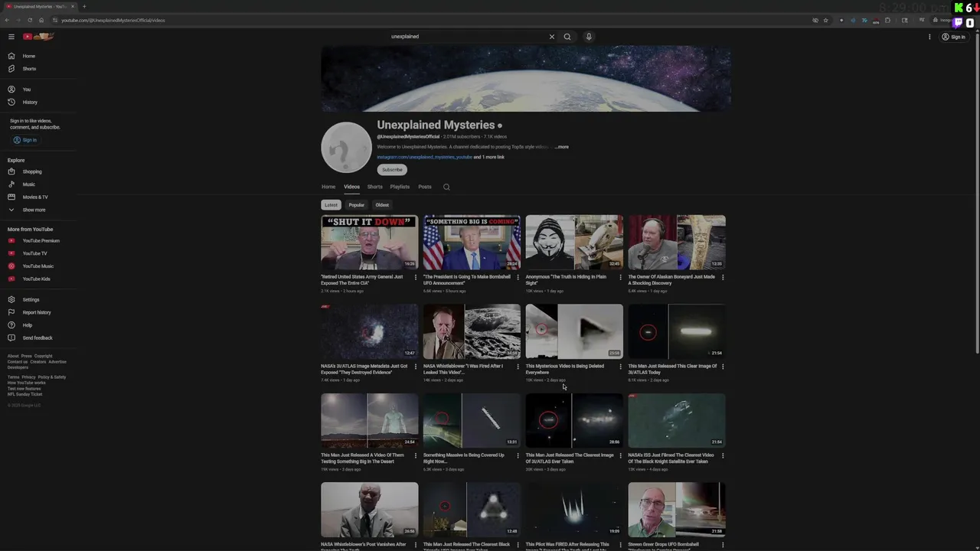Click in the YouTube search field
Image resolution: width=980 pixels, height=551 pixels.
pyautogui.click(x=467, y=37)
